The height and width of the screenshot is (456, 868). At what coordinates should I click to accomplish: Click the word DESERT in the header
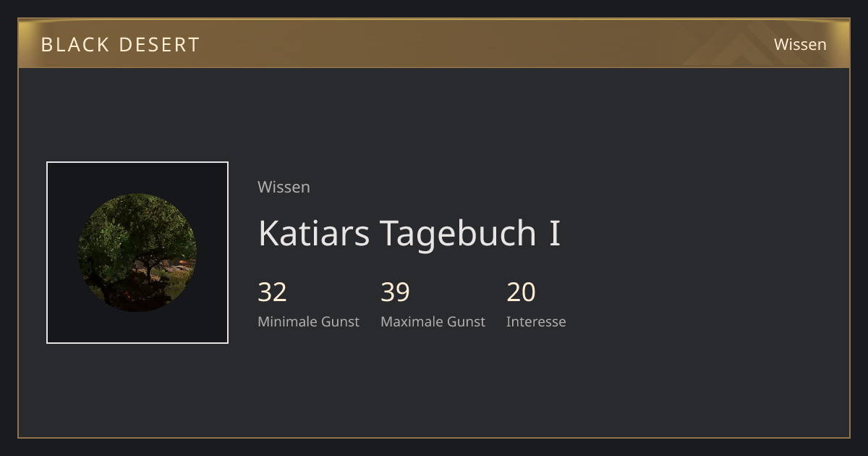click(x=158, y=44)
